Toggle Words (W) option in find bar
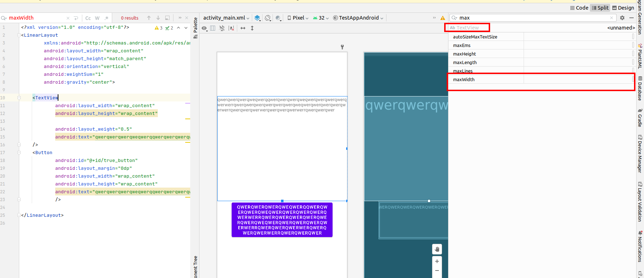The width and height of the screenshot is (644, 278). [x=97, y=18]
